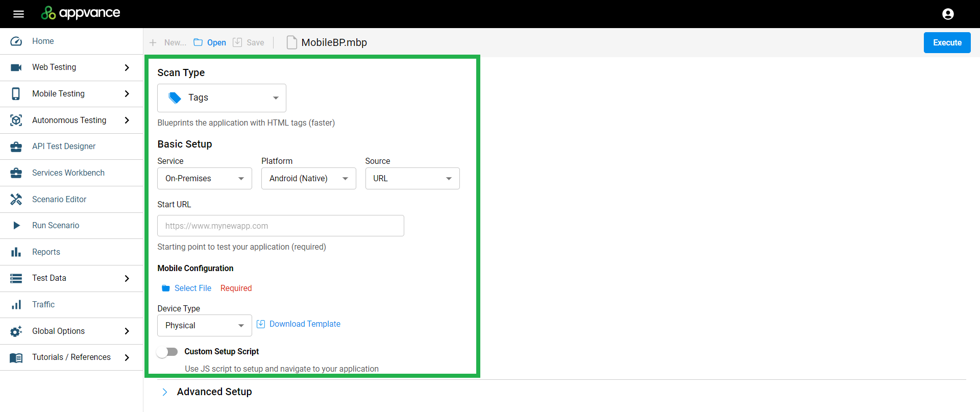Screen dimensions: 980x412
Task: Click the Advanced Setup heading text
Action: pyautogui.click(x=214, y=392)
